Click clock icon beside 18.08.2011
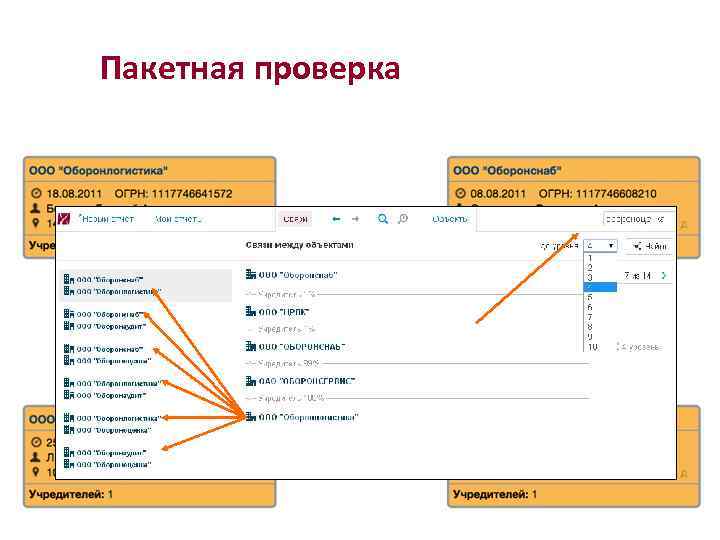This screenshot has width=720, height=540. pos(36,193)
